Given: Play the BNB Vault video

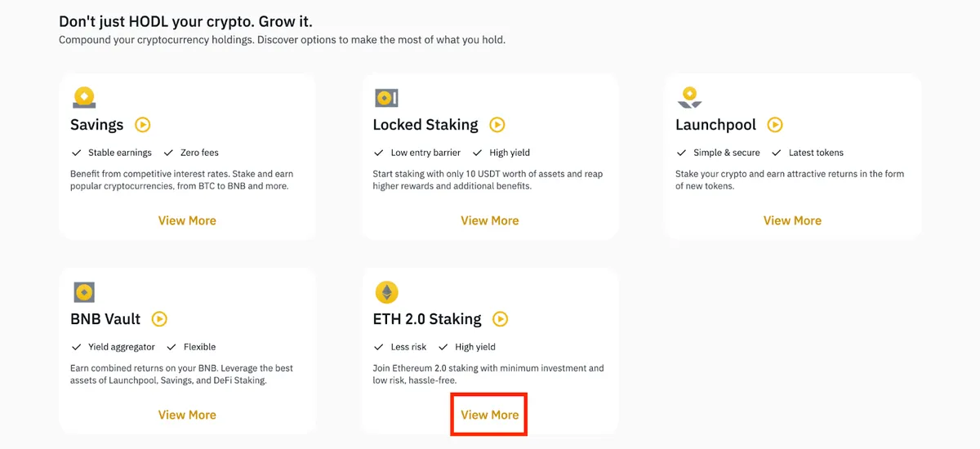Looking at the screenshot, I should pos(160,319).
